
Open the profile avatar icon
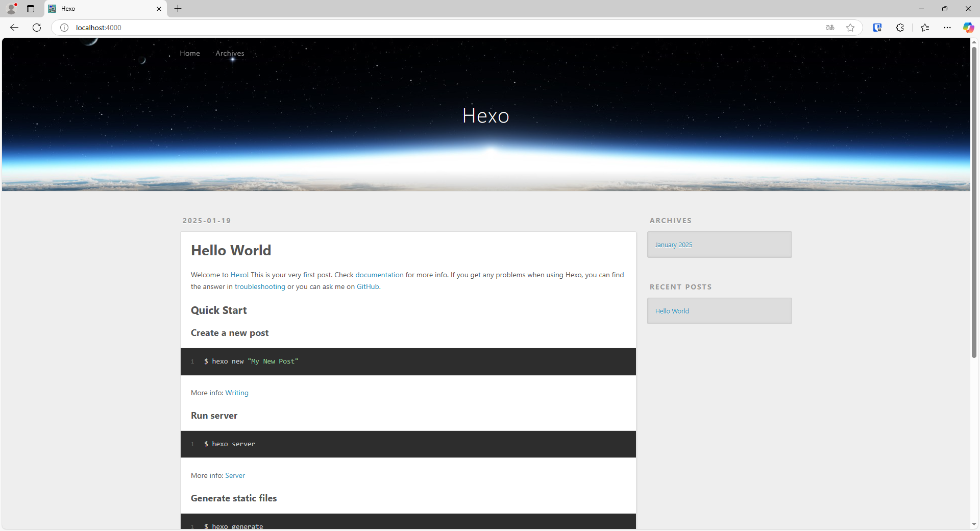tap(11, 9)
